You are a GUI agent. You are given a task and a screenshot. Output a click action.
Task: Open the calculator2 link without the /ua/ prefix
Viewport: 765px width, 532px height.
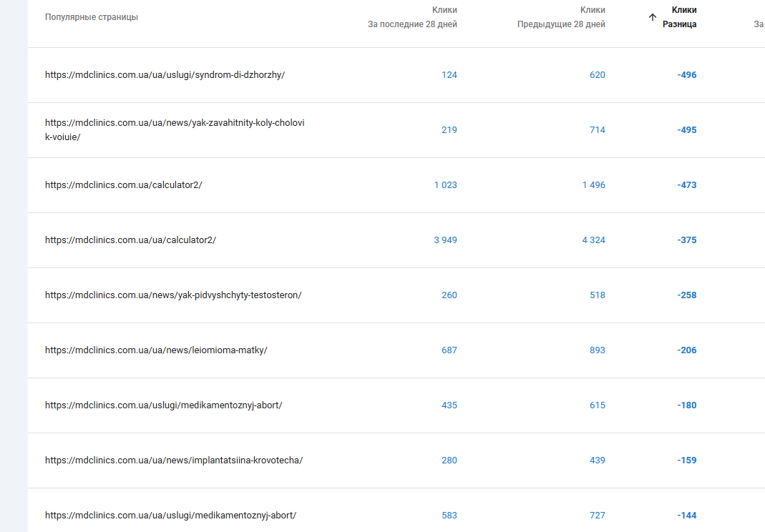click(x=123, y=185)
